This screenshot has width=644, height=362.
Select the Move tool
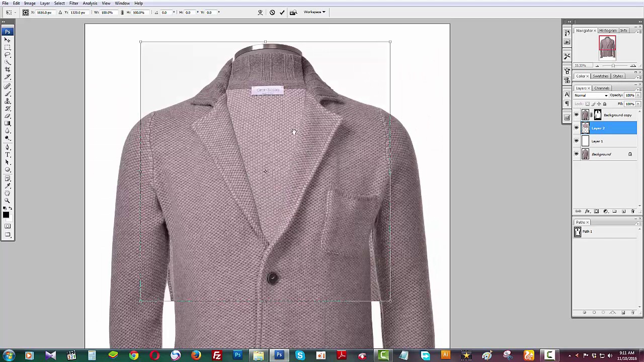[8, 40]
